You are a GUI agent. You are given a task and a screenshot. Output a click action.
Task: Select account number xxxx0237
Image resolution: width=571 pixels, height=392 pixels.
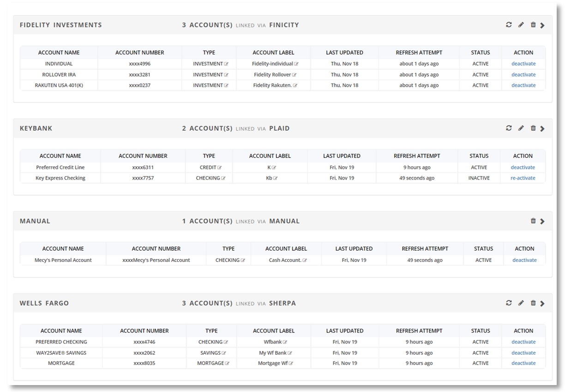pos(140,85)
